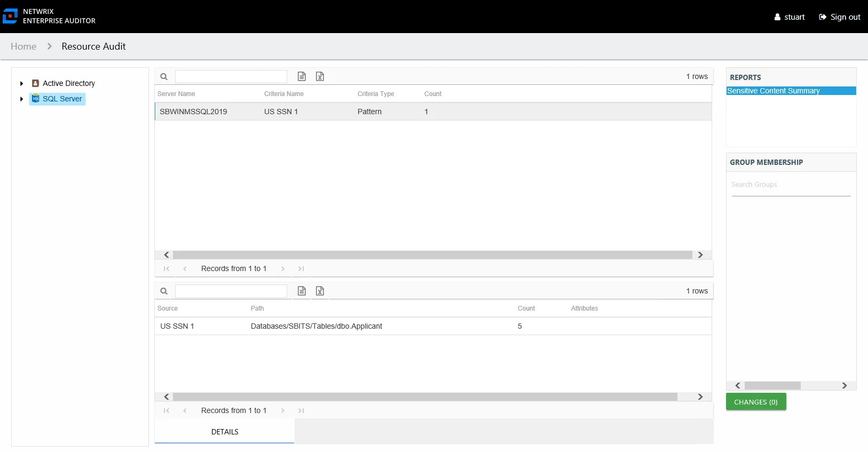Click group membership horizontal scrollbar thumb
This screenshot has width=868, height=452.
[772, 385]
